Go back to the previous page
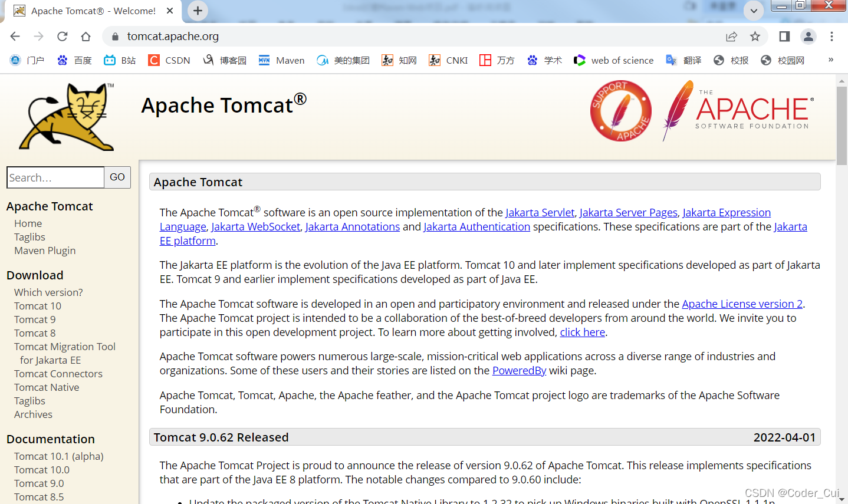848x504 pixels. (15, 37)
